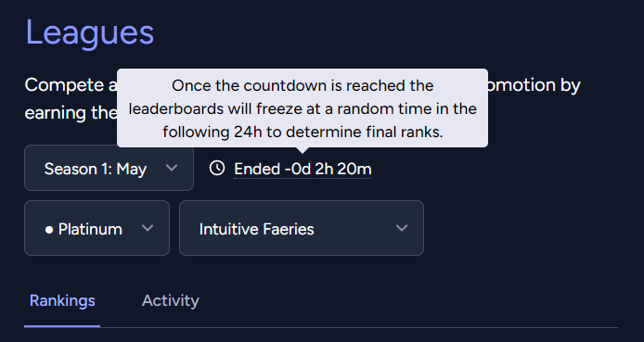Switch to the Rankings tab
This screenshot has width=644, height=342.
62,301
